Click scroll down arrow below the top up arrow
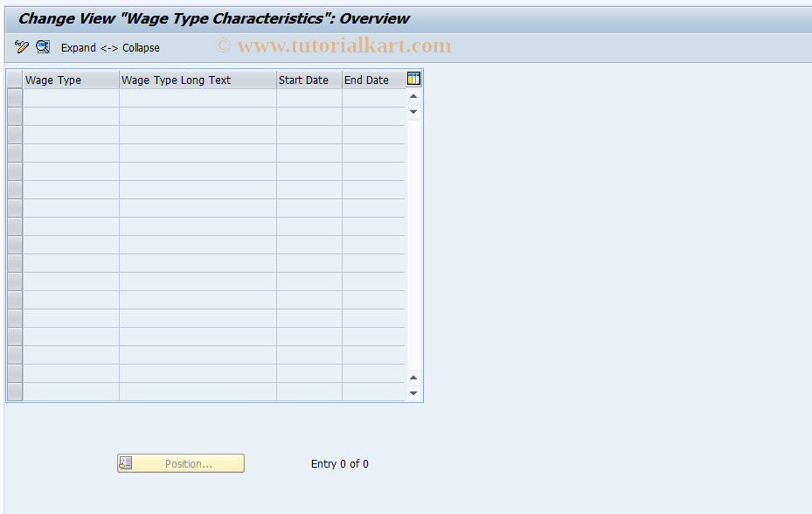 tap(413, 111)
